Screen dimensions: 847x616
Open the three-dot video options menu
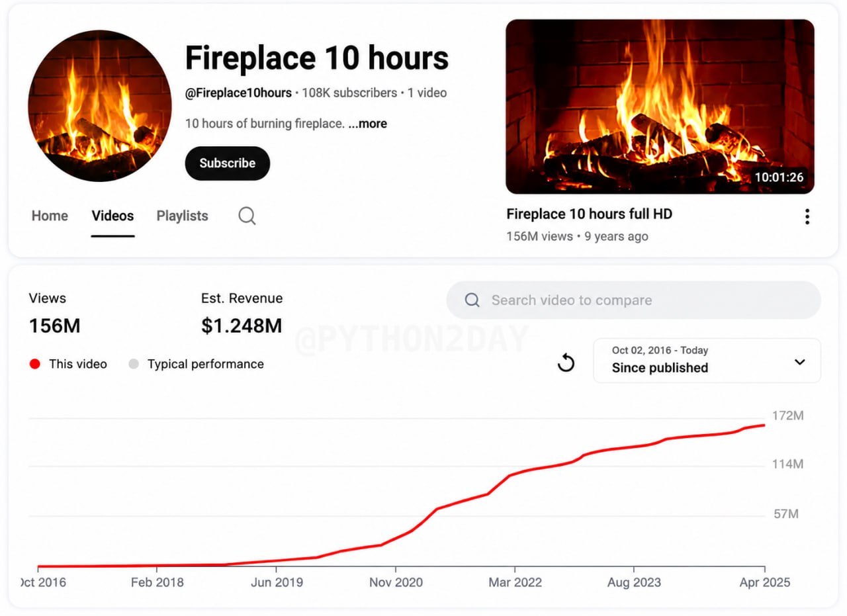coord(807,216)
